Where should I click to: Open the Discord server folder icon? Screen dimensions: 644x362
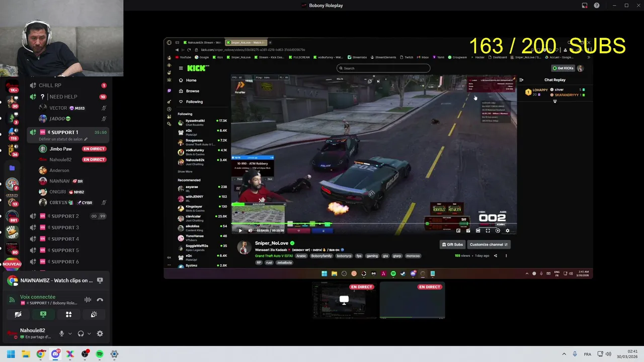point(12,168)
